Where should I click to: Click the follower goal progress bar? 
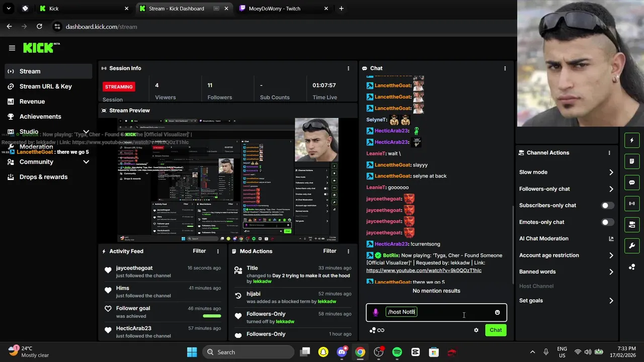212,316
